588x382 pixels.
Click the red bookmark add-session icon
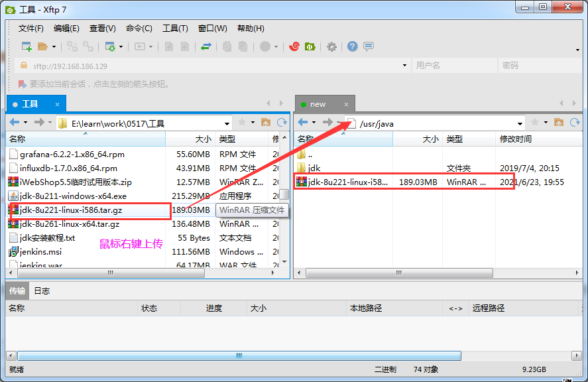(x=22, y=84)
